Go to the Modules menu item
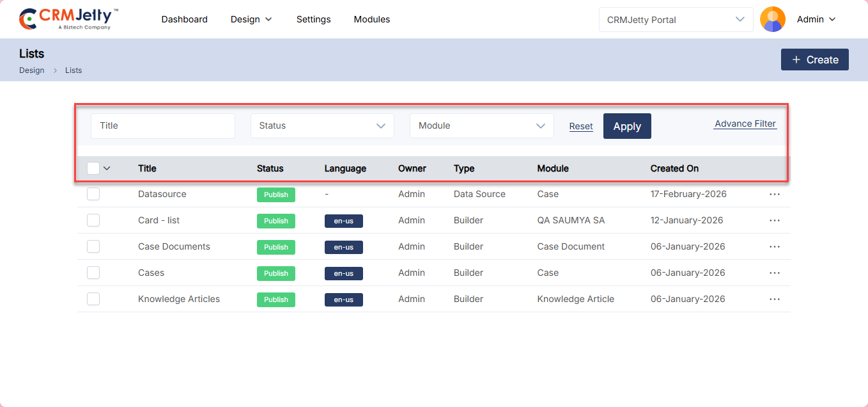This screenshot has height=407, width=868. 371,19
